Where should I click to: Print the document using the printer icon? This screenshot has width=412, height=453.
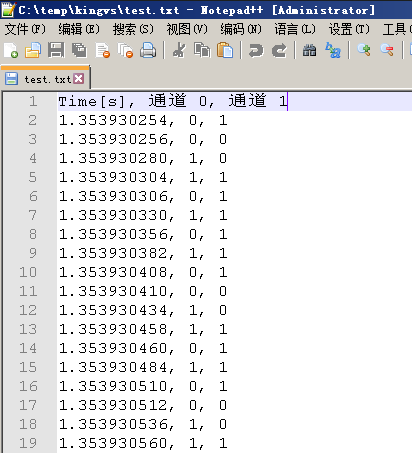[x=148, y=50]
